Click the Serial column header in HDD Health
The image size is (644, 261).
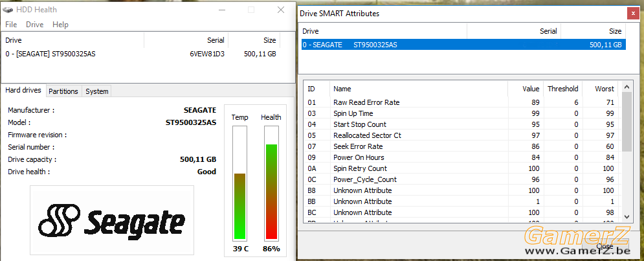point(186,40)
